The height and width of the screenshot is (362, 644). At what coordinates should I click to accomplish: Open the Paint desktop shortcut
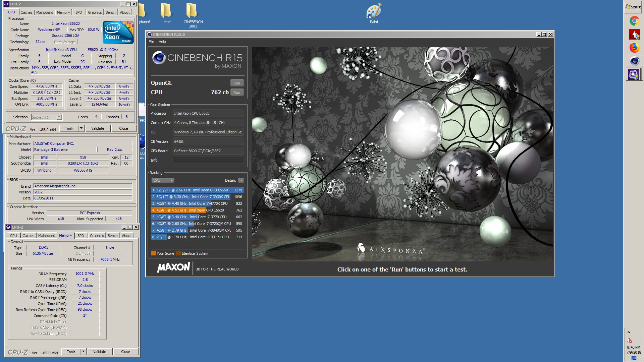(374, 13)
